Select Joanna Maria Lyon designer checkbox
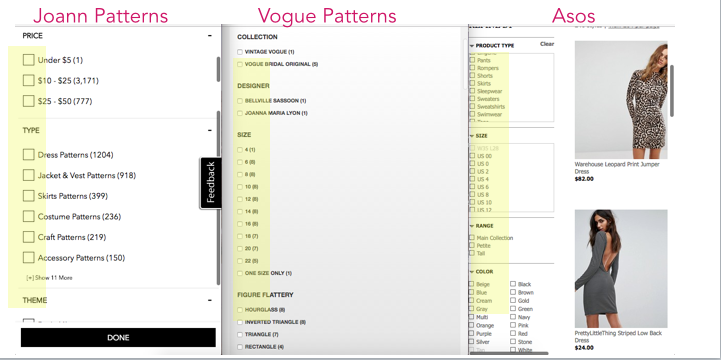Image resolution: width=721 pixels, height=360 pixels. pos(240,113)
